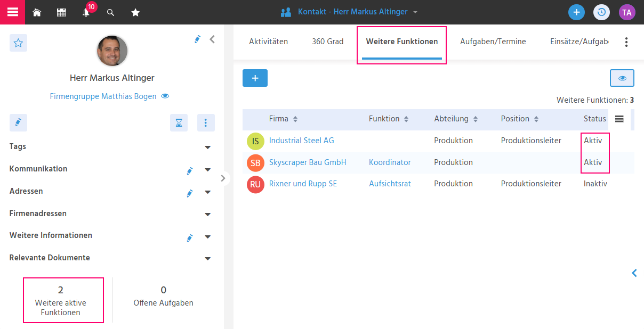This screenshot has width=644, height=329.
Task: Click the Offene Aufgaben counter
Action: (x=163, y=297)
